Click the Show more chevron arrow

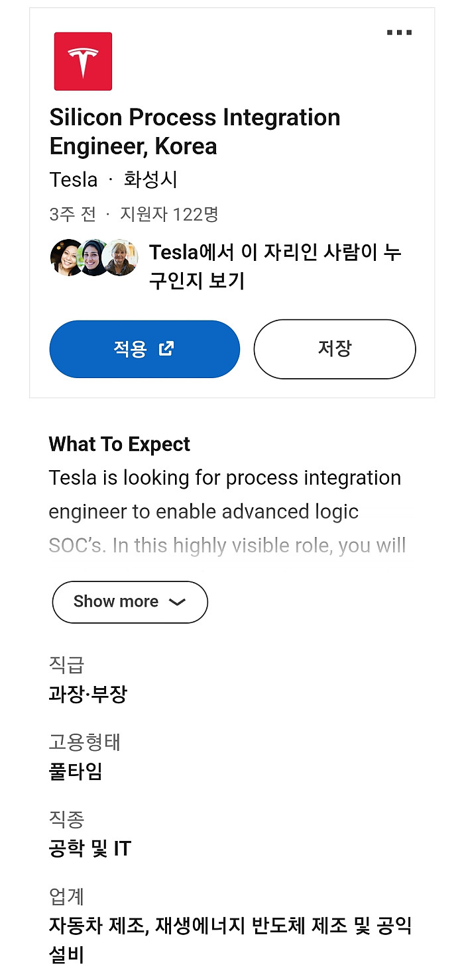[176, 603]
